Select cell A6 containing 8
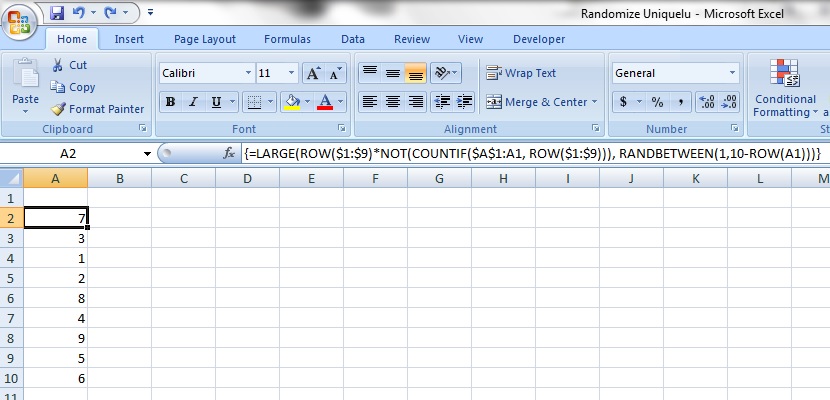 point(55,299)
